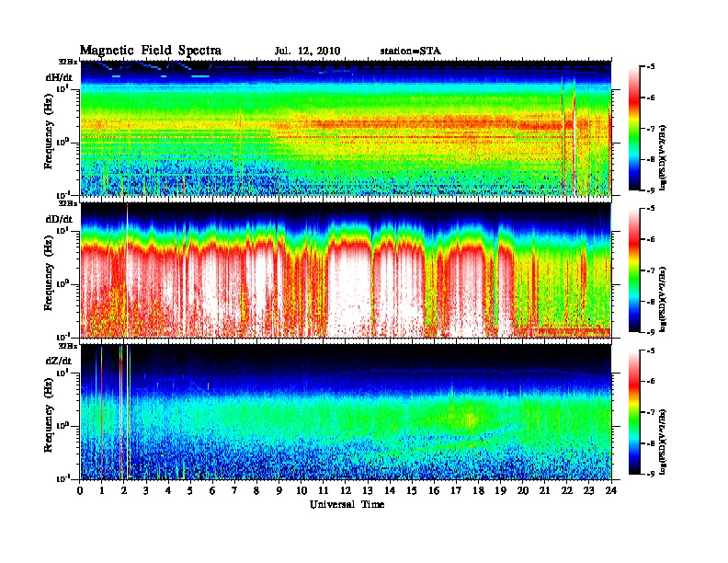Image resolution: width=728 pixels, height=563 pixels.
Task: Click hour 15 on the time axis
Action: pos(412,490)
